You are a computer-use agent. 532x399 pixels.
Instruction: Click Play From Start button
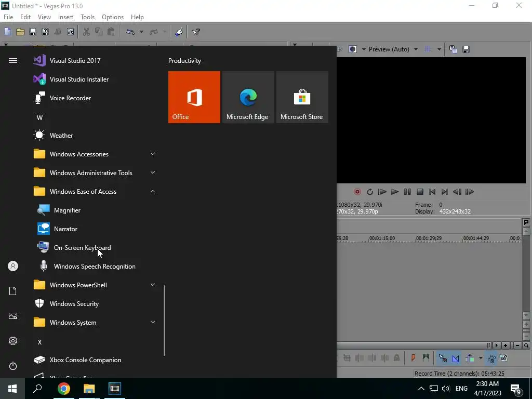[x=382, y=192]
